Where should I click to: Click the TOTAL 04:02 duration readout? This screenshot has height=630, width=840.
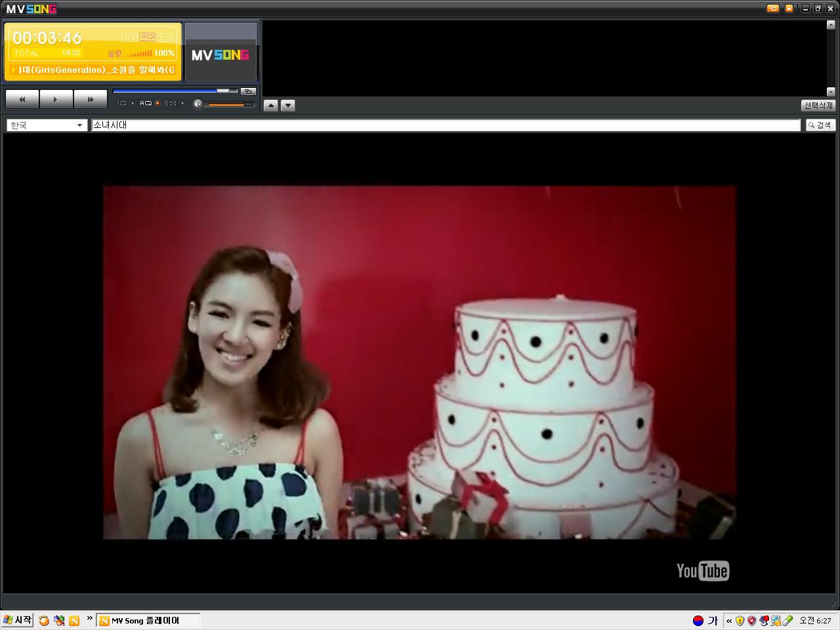tap(47, 53)
